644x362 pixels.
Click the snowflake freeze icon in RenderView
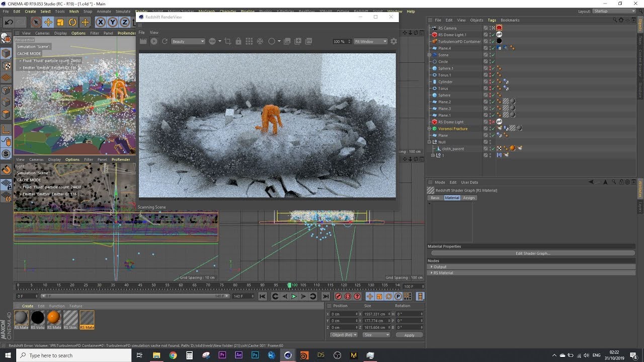coord(260,41)
